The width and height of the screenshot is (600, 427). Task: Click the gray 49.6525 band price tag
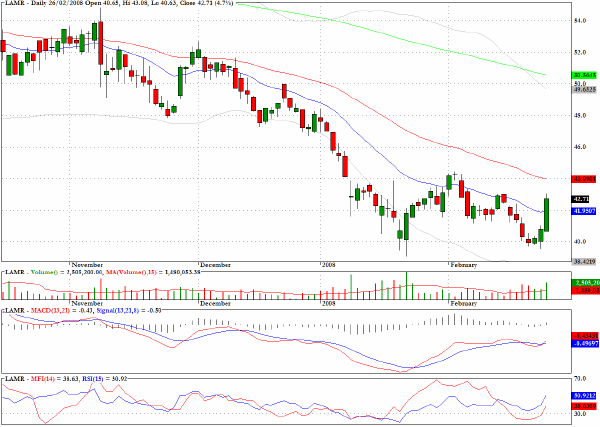pyautogui.click(x=585, y=90)
